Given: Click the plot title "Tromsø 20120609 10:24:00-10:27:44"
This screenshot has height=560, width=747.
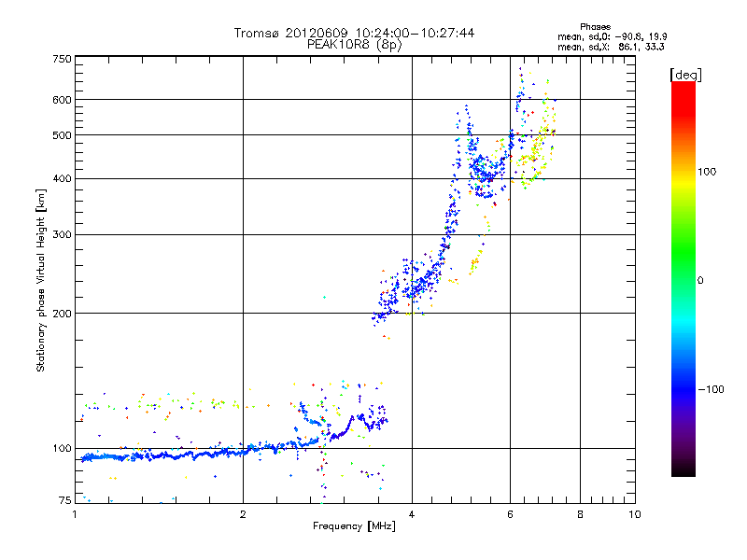Looking at the screenshot, I should (354, 33).
